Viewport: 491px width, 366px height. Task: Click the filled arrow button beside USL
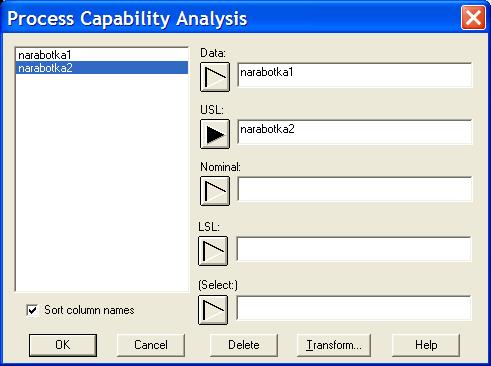tap(215, 134)
